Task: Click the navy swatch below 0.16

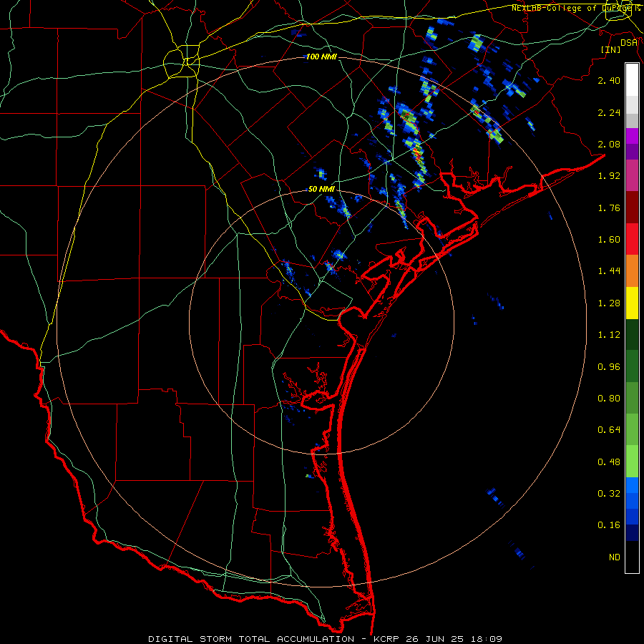Action: [x=632, y=532]
